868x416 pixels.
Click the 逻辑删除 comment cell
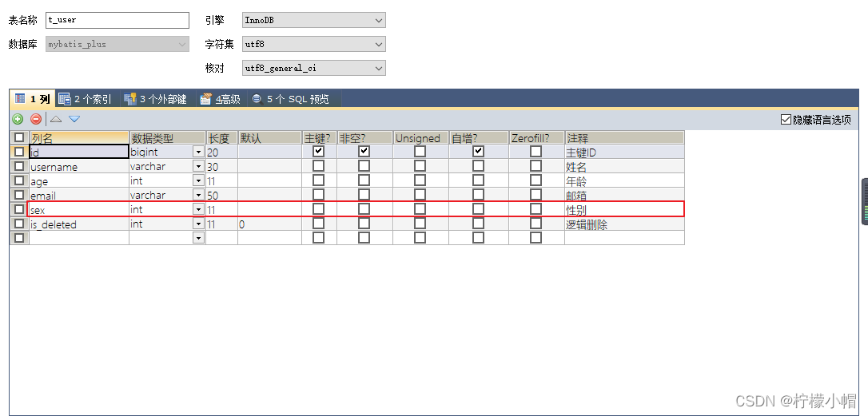pos(624,224)
